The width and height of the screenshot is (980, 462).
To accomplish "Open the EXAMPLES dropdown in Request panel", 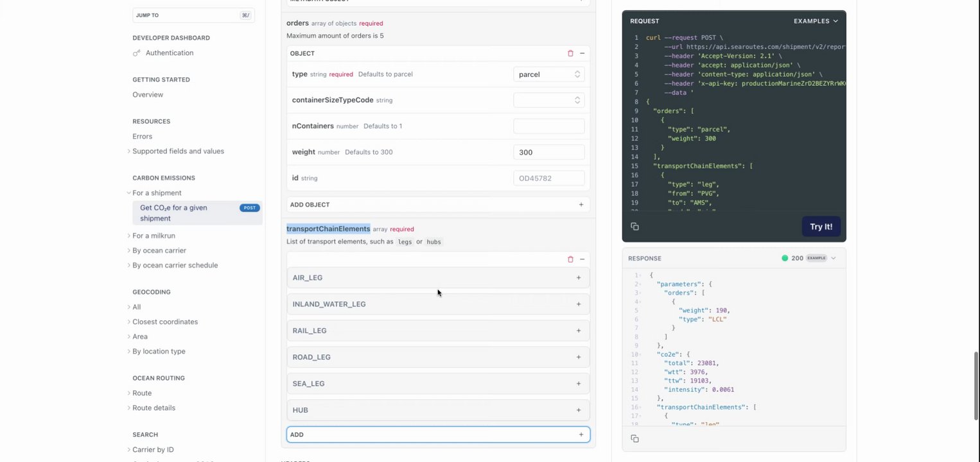I will (x=816, y=21).
